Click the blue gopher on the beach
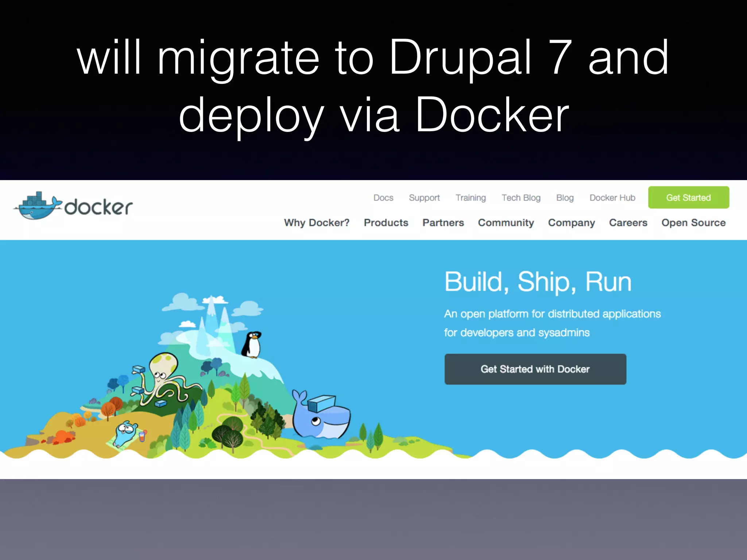Image resolution: width=747 pixels, height=560 pixels. [x=126, y=434]
